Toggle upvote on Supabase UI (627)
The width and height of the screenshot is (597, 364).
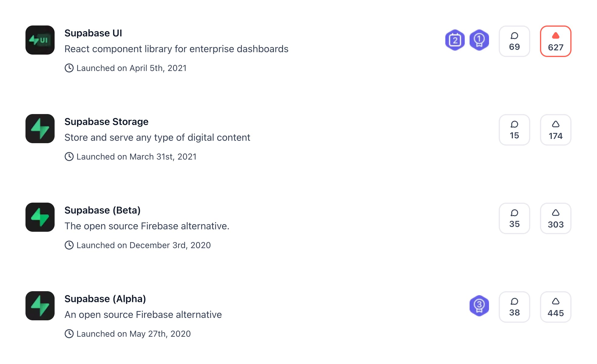(x=555, y=41)
